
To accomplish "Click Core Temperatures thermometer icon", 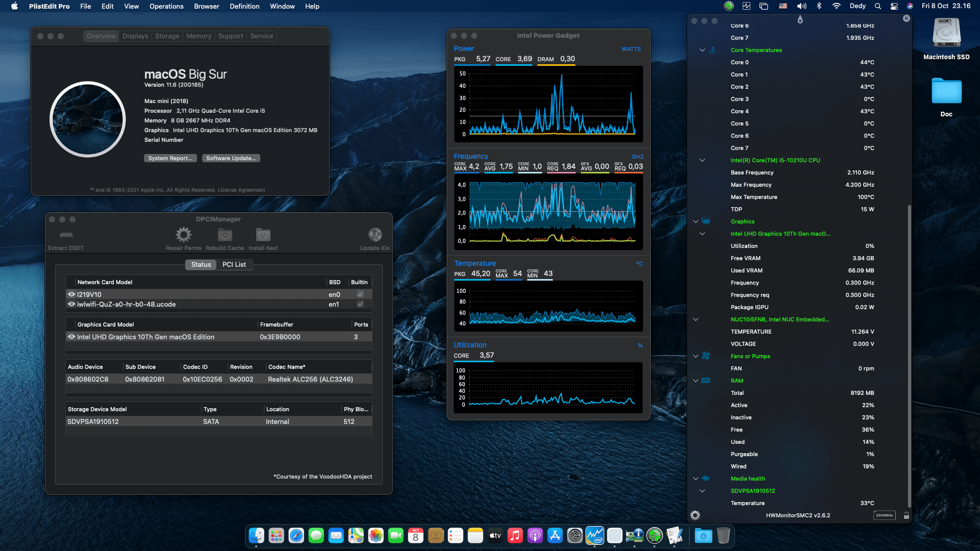I will pyautogui.click(x=713, y=50).
